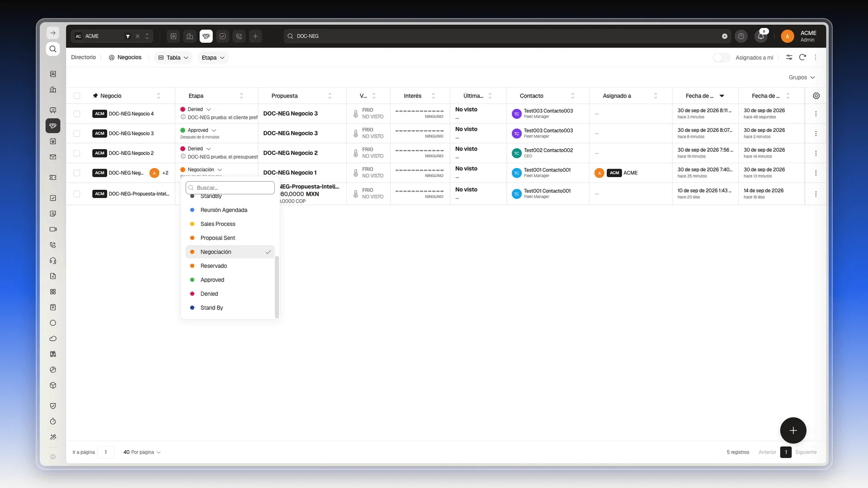Open the headset support icon in the sidebar

(53, 261)
